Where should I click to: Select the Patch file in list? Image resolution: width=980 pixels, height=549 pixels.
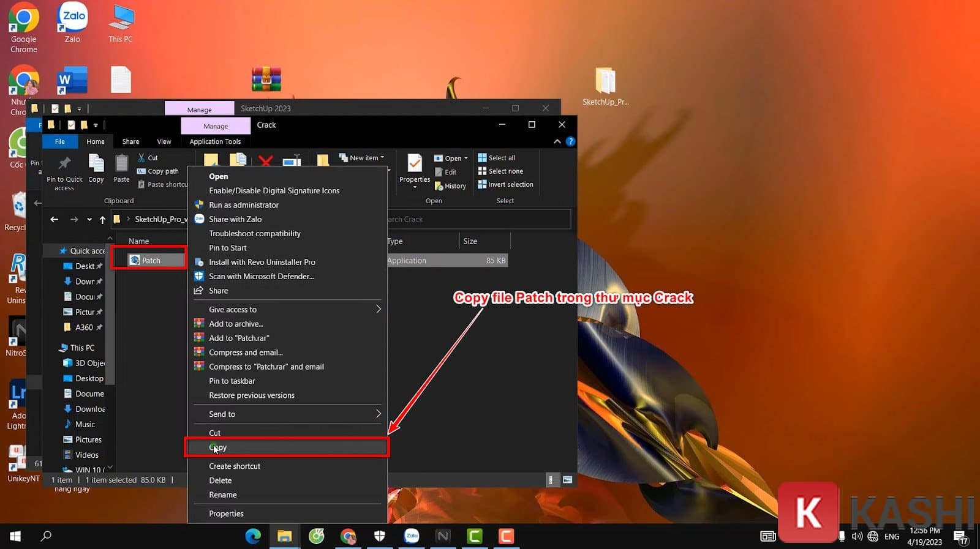(151, 261)
